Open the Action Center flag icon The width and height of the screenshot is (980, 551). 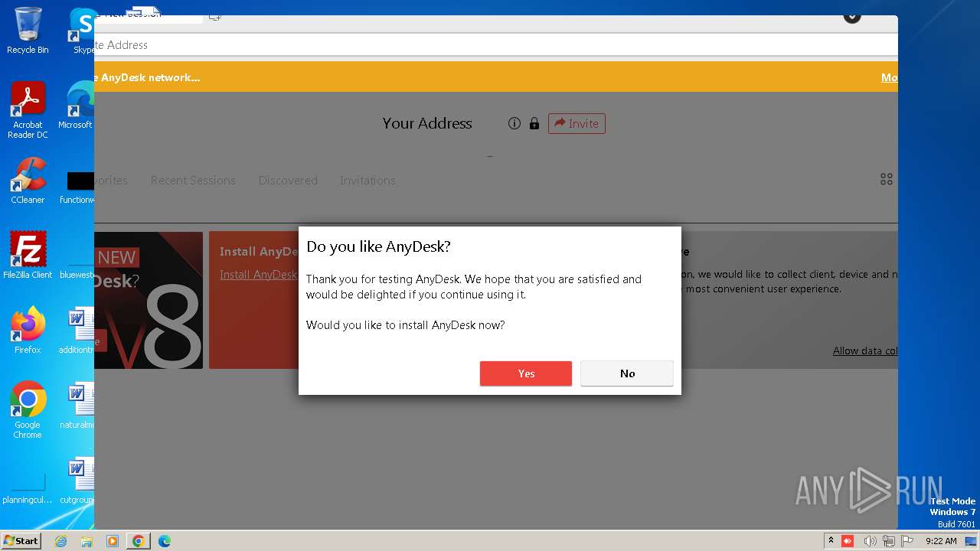[x=906, y=541]
